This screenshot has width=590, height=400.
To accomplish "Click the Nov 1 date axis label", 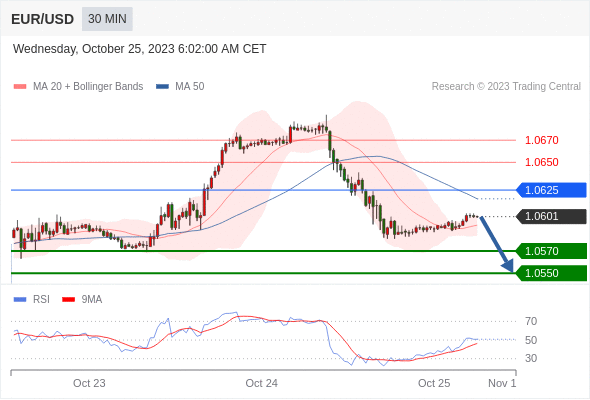I will pos(502,383).
